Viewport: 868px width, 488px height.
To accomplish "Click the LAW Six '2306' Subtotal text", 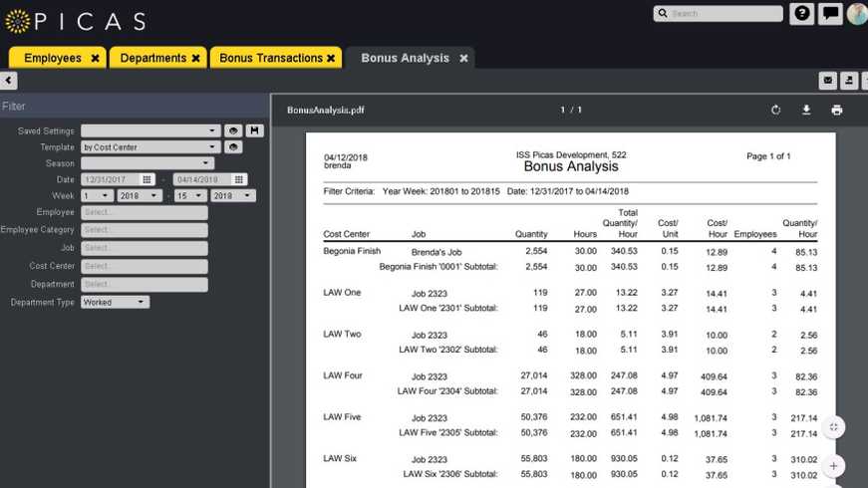I will (450, 474).
